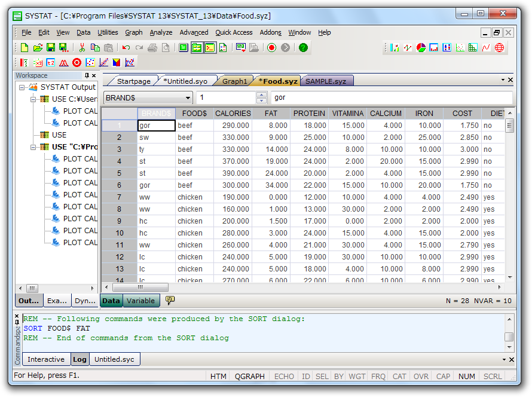Close the Workspace panel with X

pyautogui.click(x=94, y=75)
